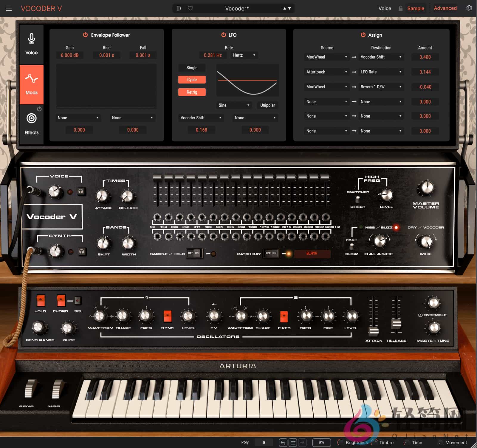The image size is (477, 448).
Task: Open the Sine LFO waveform dropdown
Action: 234,105
